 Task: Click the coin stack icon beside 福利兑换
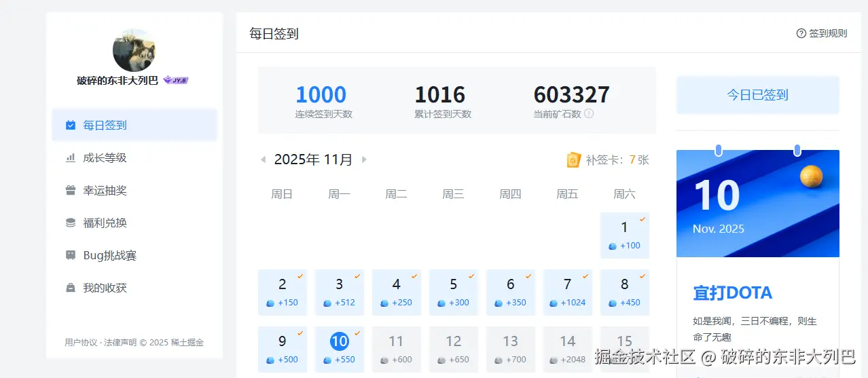(x=71, y=223)
